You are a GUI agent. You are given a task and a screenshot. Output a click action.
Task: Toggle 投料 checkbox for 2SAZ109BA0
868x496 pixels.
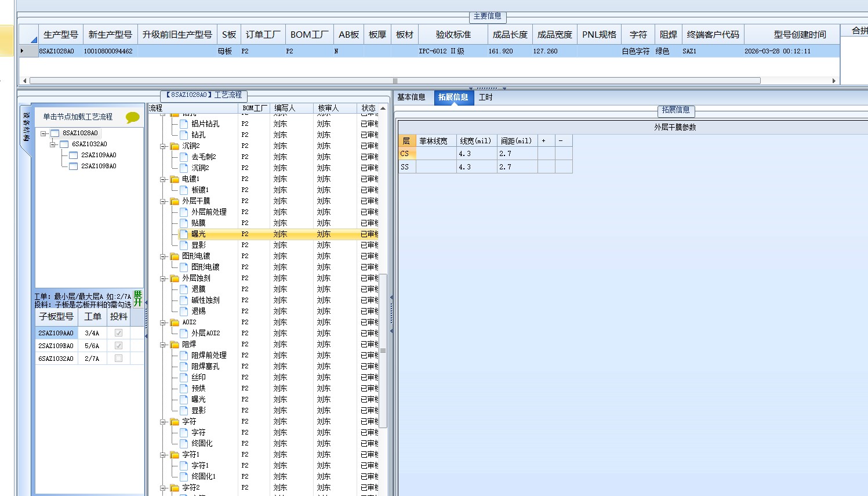click(x=118, y=346)
